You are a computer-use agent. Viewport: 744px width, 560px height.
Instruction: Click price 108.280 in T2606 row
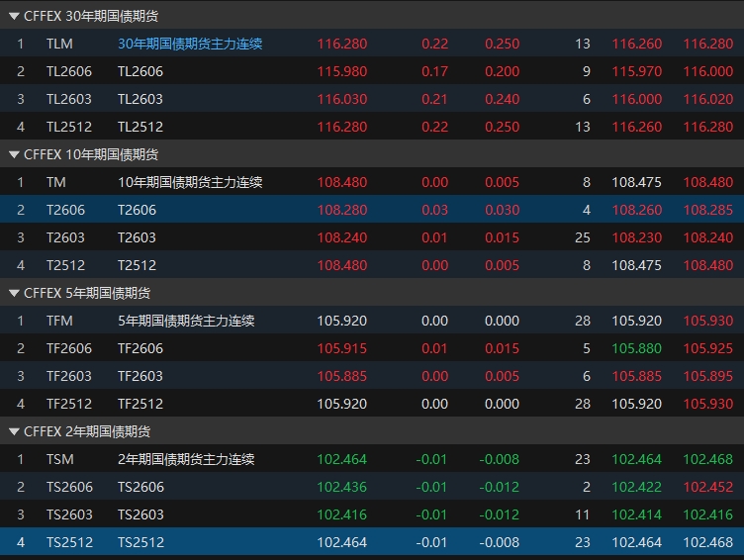[342, 210]
